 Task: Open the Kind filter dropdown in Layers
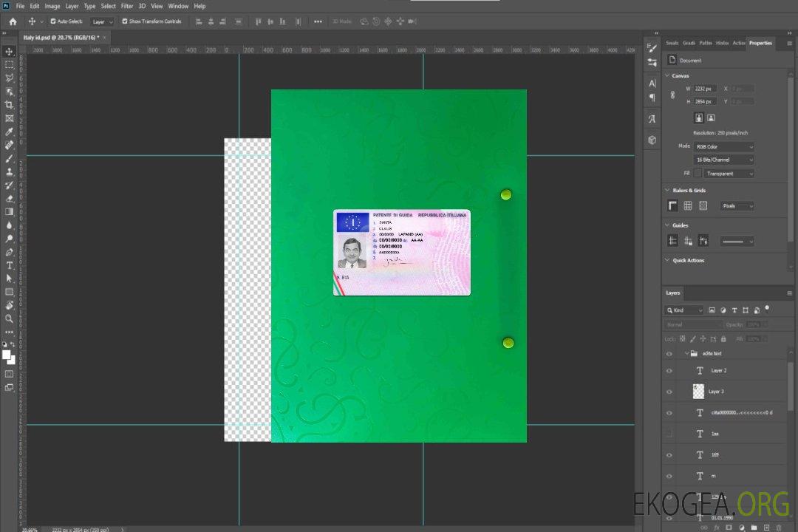[x=684, y=310]
